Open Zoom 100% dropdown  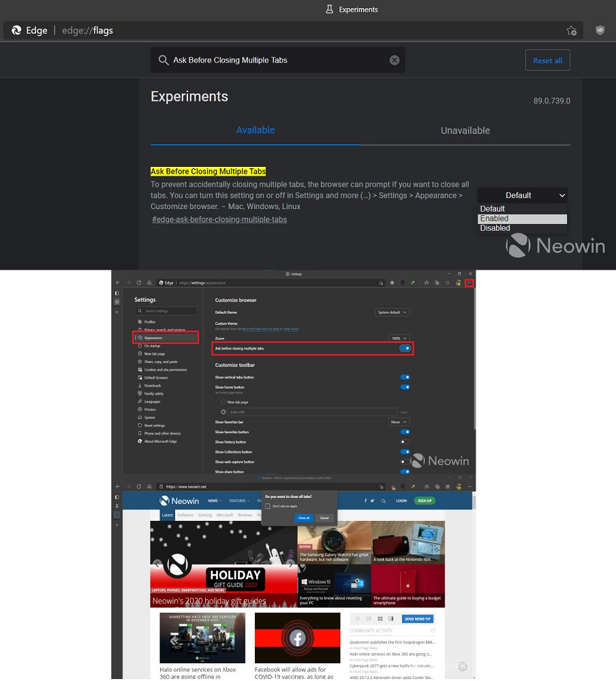pos(399,338)
